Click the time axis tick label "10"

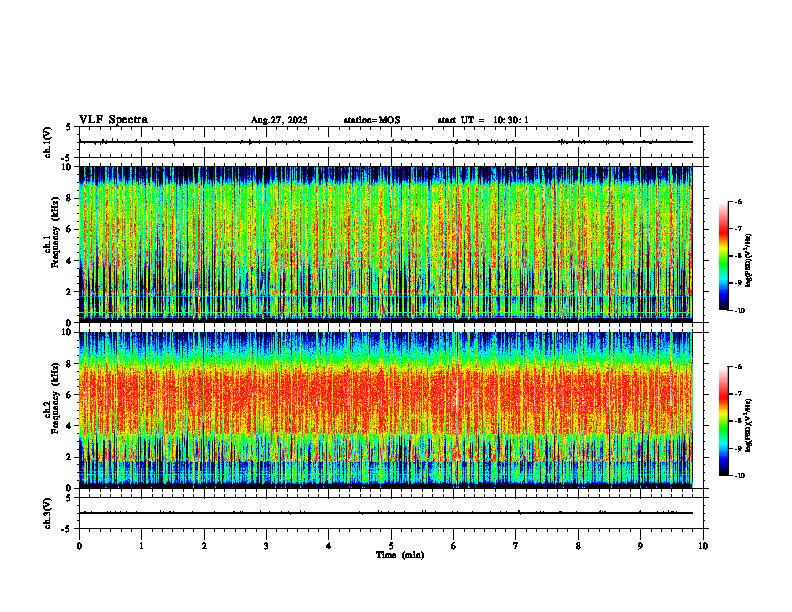[703, 546]
